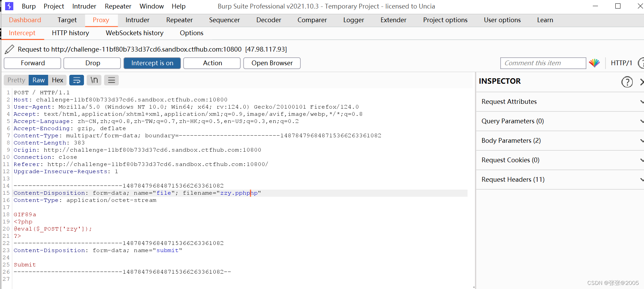Open the Extender tab
The width and height of the screenshot is (644, 289).
pyautogui.click(x=393, y=20)
